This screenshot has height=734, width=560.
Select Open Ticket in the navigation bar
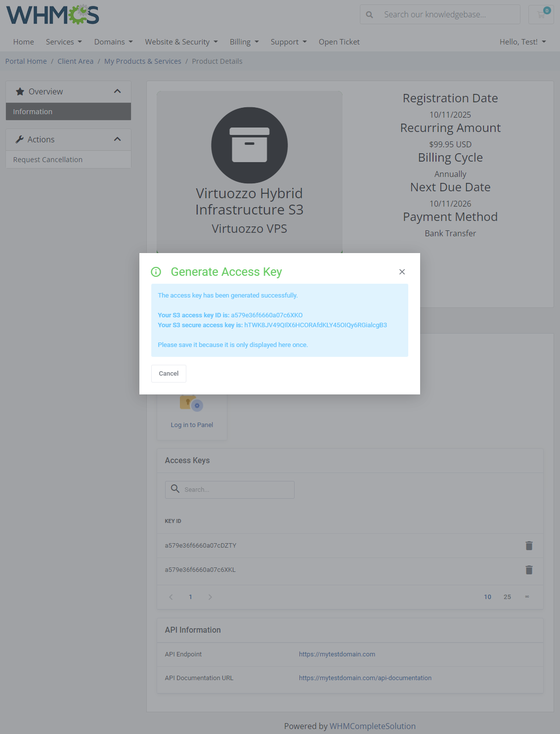339,42
